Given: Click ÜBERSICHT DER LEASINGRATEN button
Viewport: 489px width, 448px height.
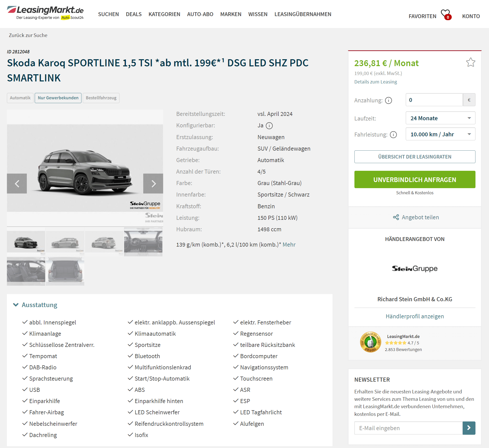Looking at the screenshot, I should pyautogui.click(x=415, y=157).
